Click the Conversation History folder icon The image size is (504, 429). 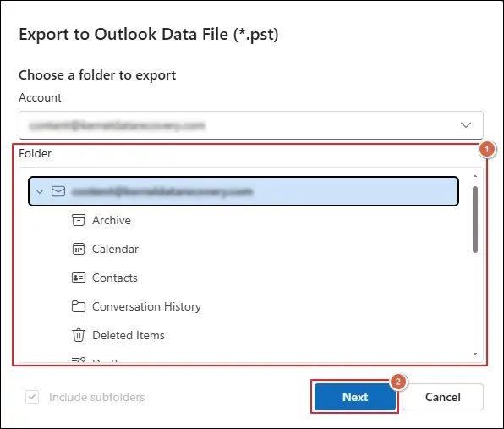point(79,306)
